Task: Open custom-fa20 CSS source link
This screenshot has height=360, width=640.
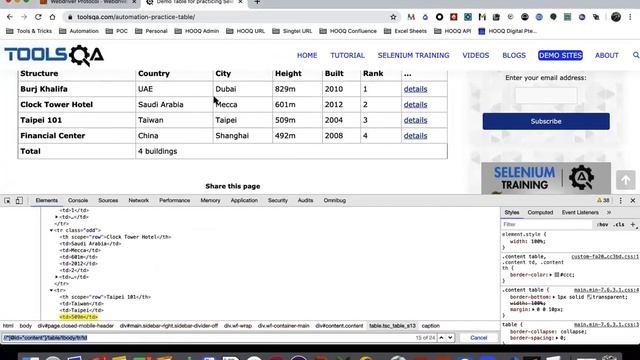Action: (x=605, y=257)
